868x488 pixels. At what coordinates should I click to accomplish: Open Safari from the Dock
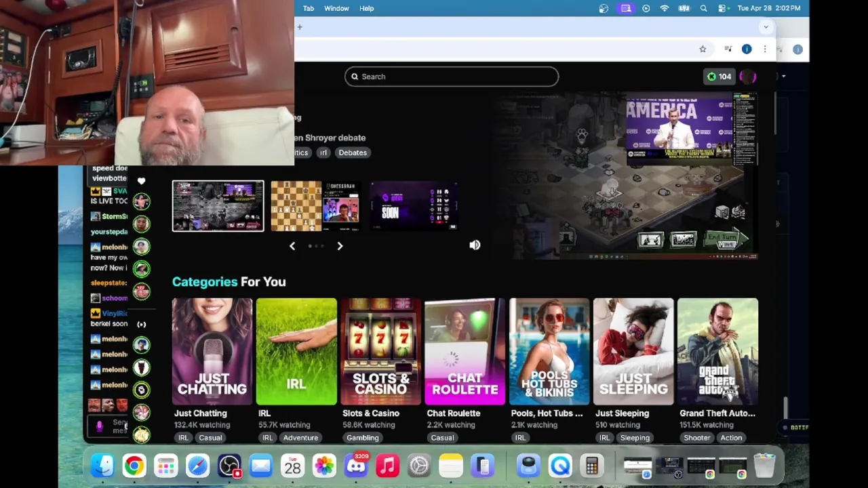[198, 466]
